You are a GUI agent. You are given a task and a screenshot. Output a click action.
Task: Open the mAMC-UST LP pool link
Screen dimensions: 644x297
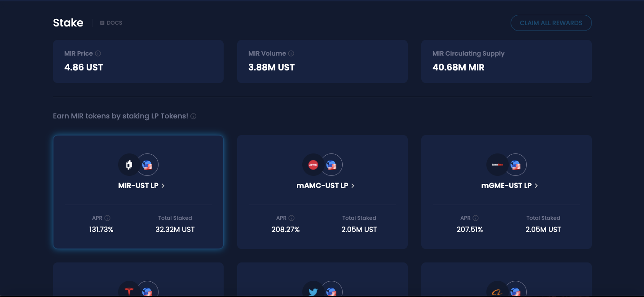click(x=325, y=185)
